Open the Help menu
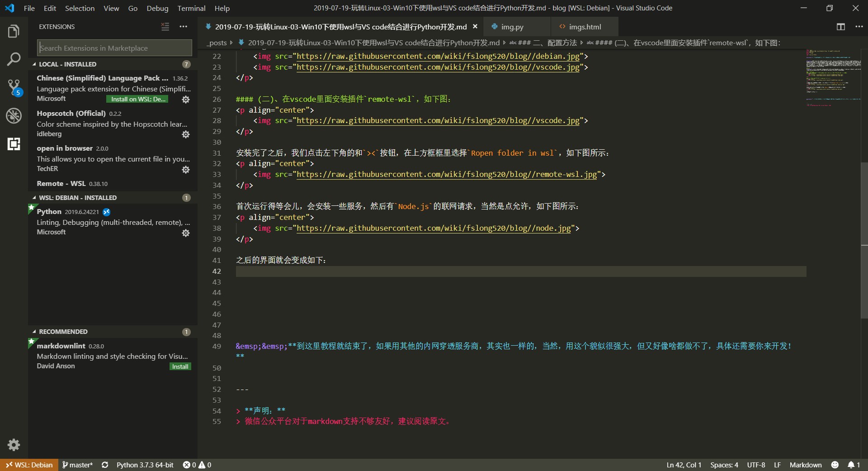 (222, 8)
